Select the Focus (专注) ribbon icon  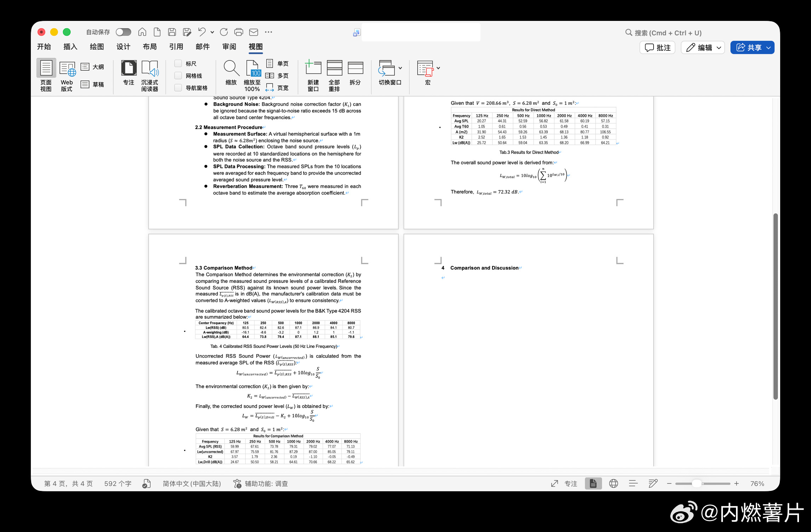pos(128,68)
